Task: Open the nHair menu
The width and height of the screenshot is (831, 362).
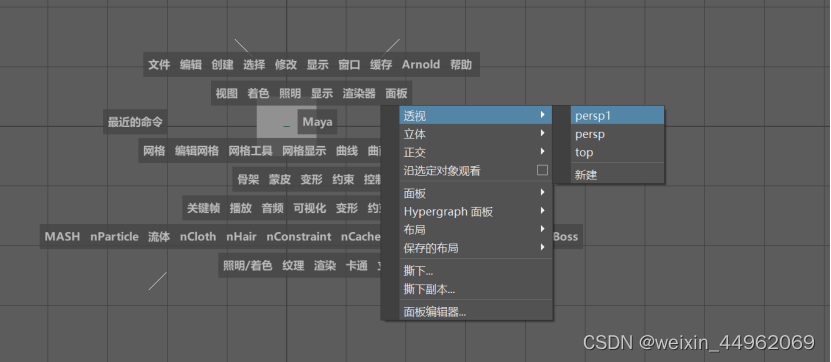Action: click(x=242, y=237)
